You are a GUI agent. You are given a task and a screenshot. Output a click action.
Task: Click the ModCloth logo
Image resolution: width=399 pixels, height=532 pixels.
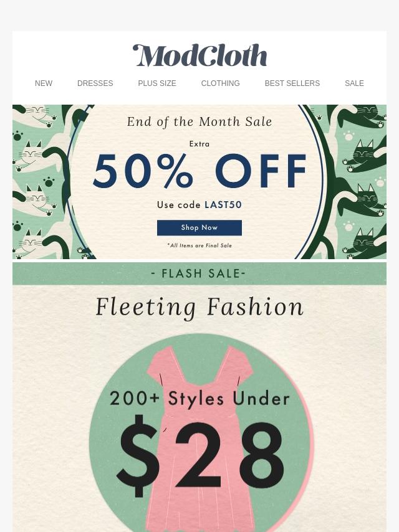(x=199, y=55)
